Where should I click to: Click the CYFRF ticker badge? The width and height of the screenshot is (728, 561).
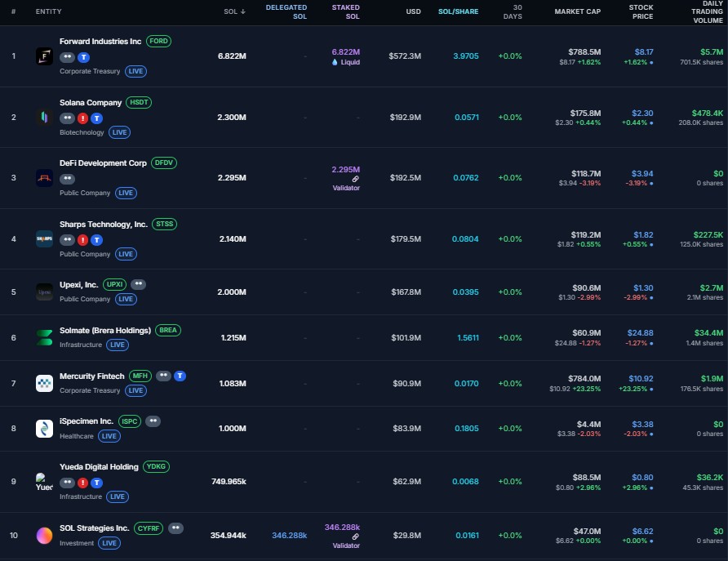[149, 528]
